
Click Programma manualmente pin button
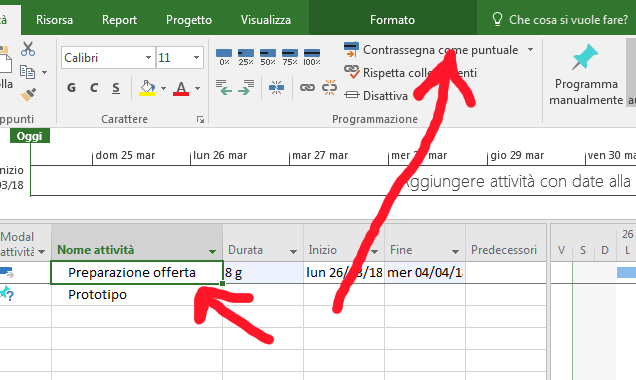[586, 75]
